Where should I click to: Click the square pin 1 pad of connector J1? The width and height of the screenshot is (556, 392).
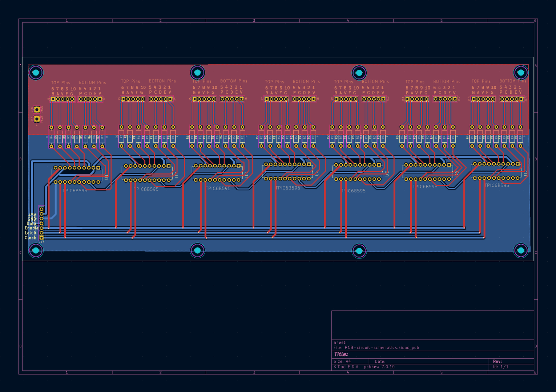[53, 99]
